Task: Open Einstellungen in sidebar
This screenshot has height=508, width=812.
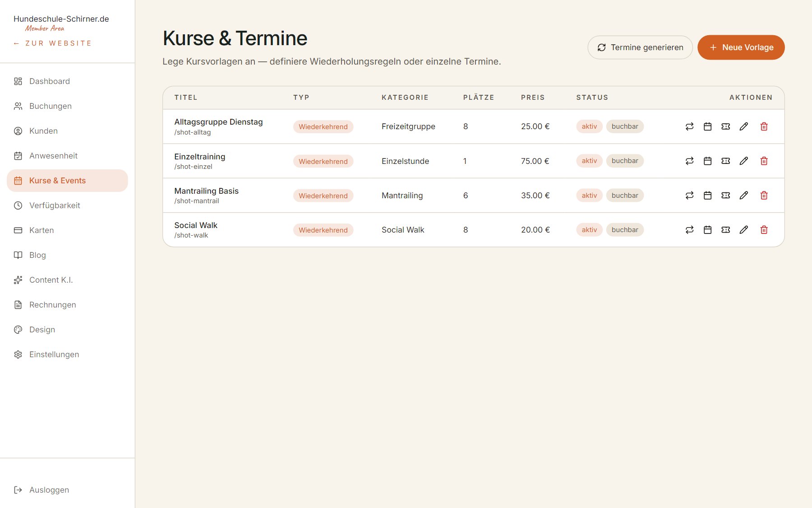Action: [67, 354]
